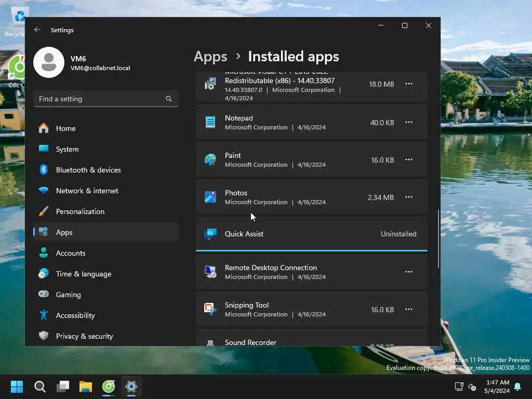Viewport: 532px width, 399px height.
Task: Open System settings page
Action: (106, 149)
